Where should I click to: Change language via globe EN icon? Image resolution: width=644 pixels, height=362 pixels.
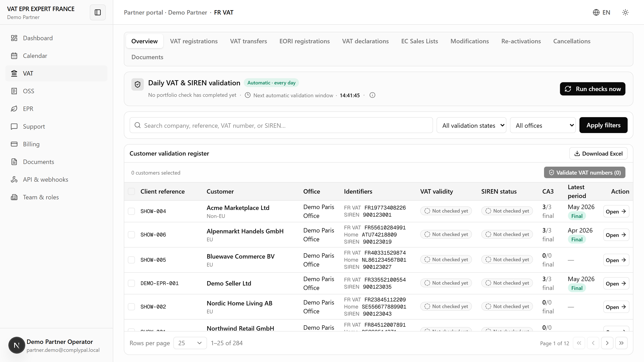[602, 12]
